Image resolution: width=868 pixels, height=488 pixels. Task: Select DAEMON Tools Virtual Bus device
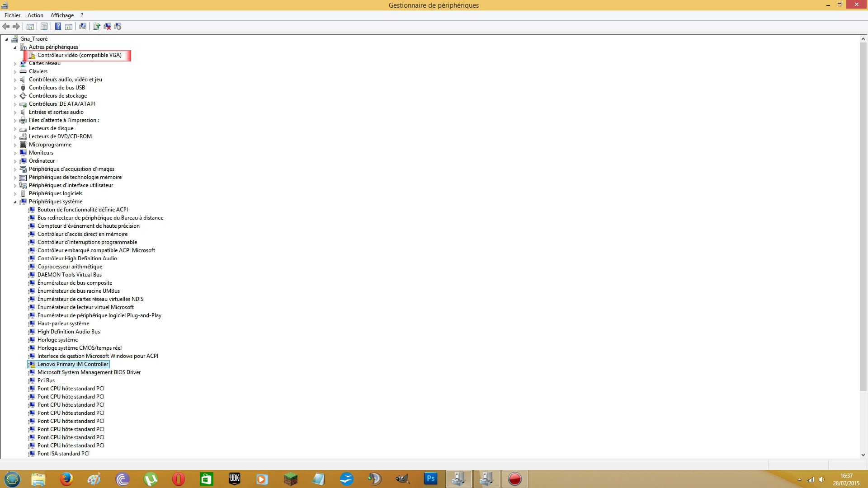tap(69, 275)
